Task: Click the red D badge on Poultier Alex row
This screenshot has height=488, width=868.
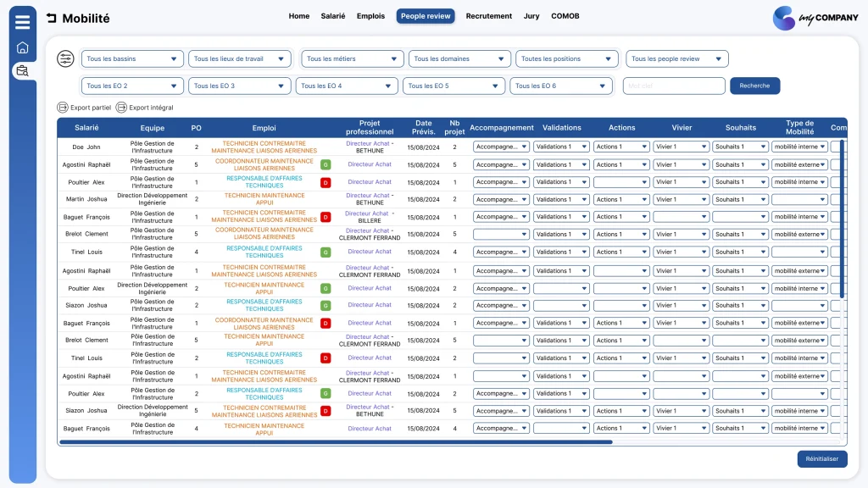Action: tap(325, 182)
